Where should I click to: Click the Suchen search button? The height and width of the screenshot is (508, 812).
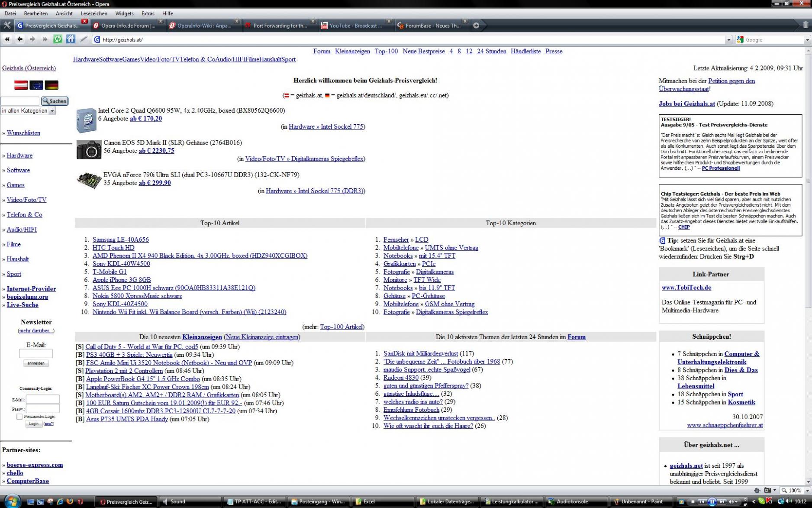click(55, 101)
